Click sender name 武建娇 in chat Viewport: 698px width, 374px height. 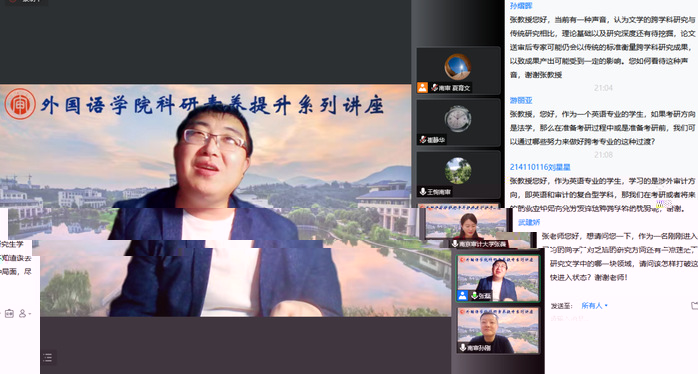(529, 222)
